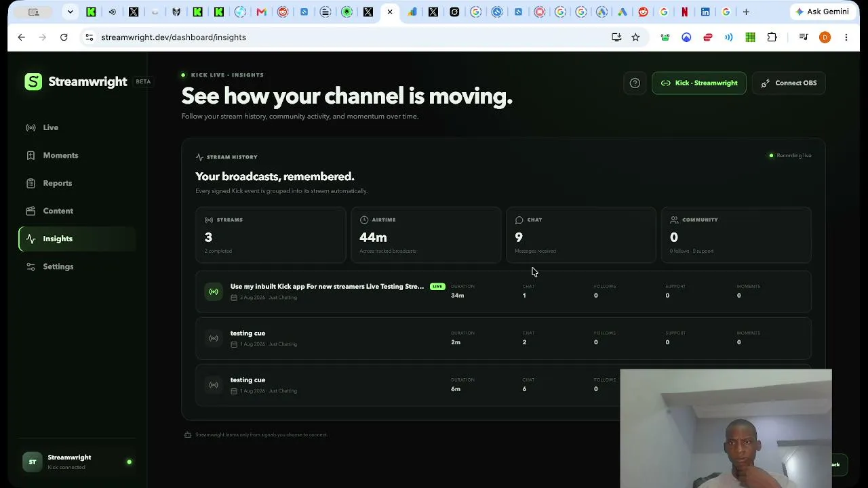Click the browser Forward arrow
This screenshot has height=488, width=868.
43,37
